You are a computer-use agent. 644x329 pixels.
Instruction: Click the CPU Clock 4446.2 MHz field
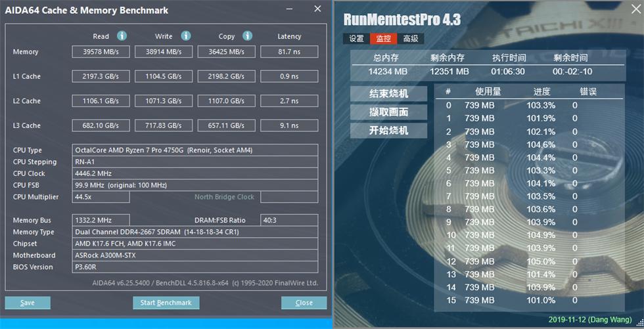(195, 173)
